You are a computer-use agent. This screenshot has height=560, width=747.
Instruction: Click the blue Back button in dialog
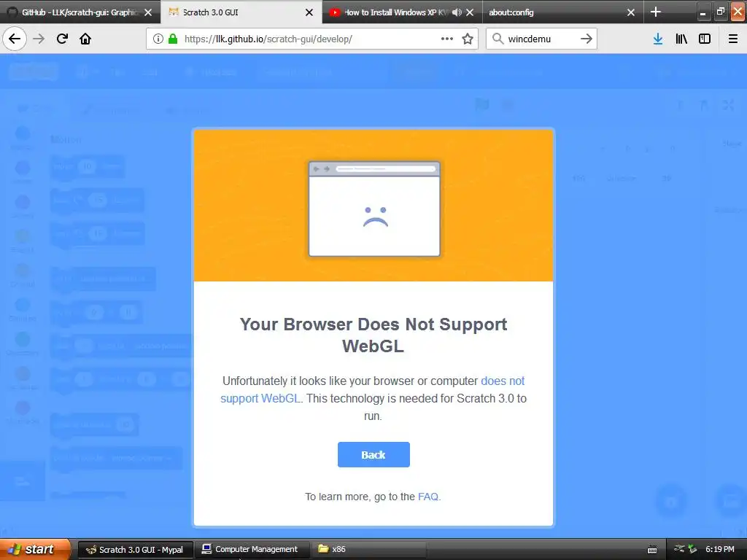[x=373, y=455]
